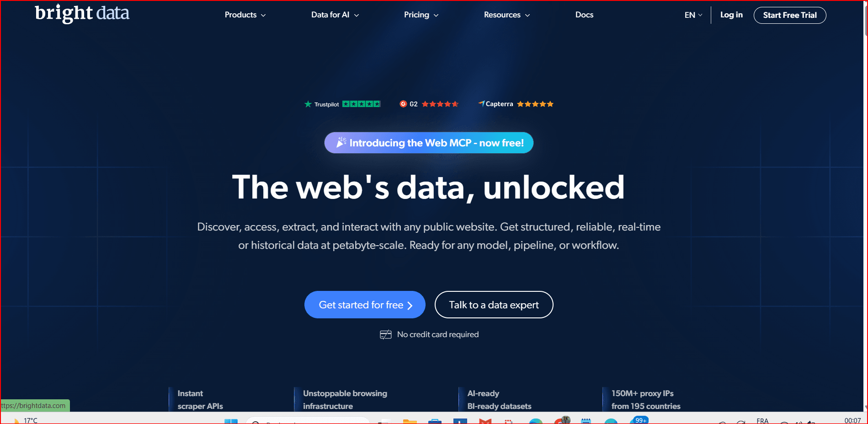Image resolution: width=868 pixels, height=424 pixels.
Task: Click the Bright Data logo
Action: tap(82, 14)
